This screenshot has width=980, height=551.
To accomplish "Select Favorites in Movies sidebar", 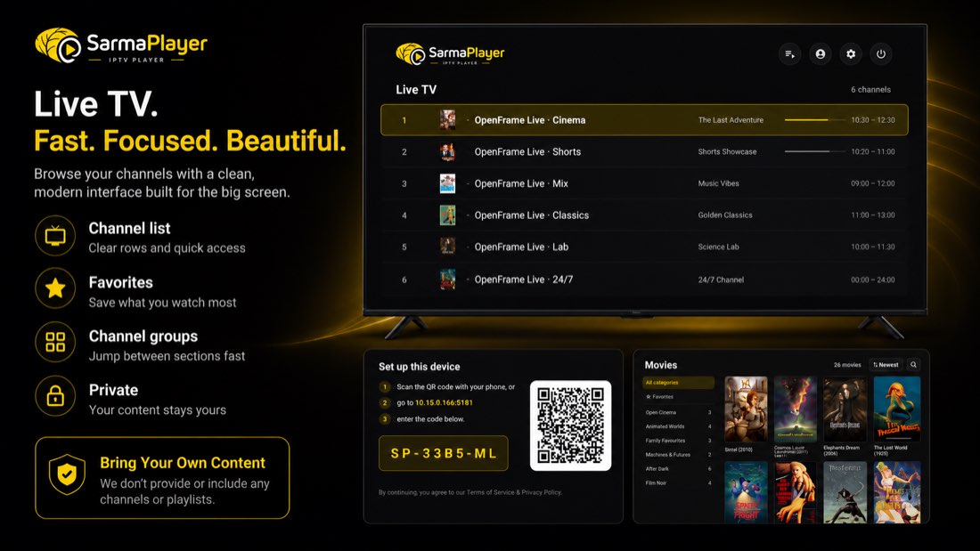I will tap(678, 397).
